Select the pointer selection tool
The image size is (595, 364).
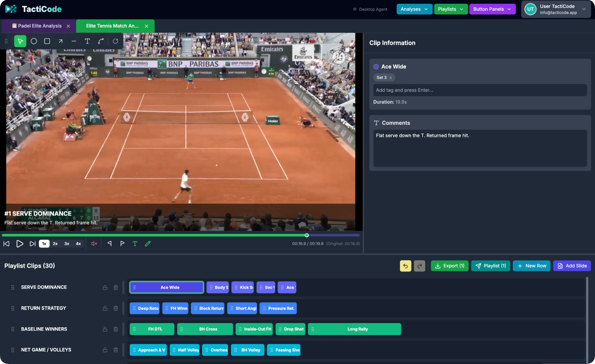point(20,41)
